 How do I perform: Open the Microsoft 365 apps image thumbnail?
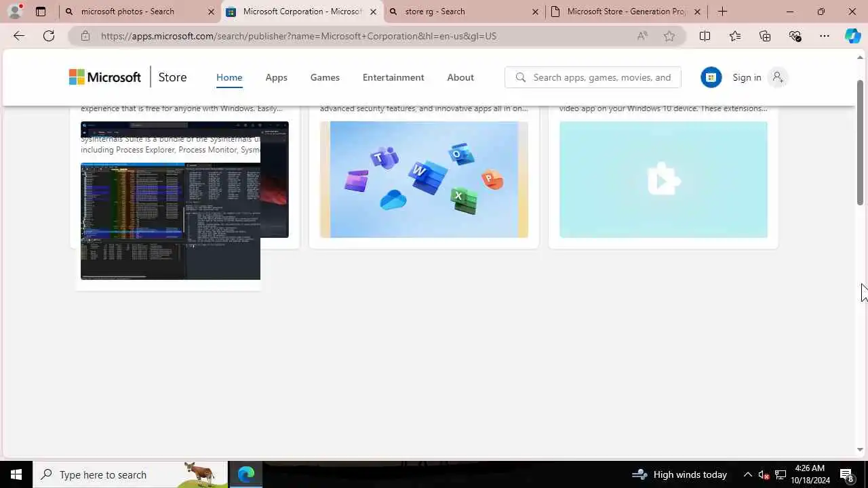424,180
